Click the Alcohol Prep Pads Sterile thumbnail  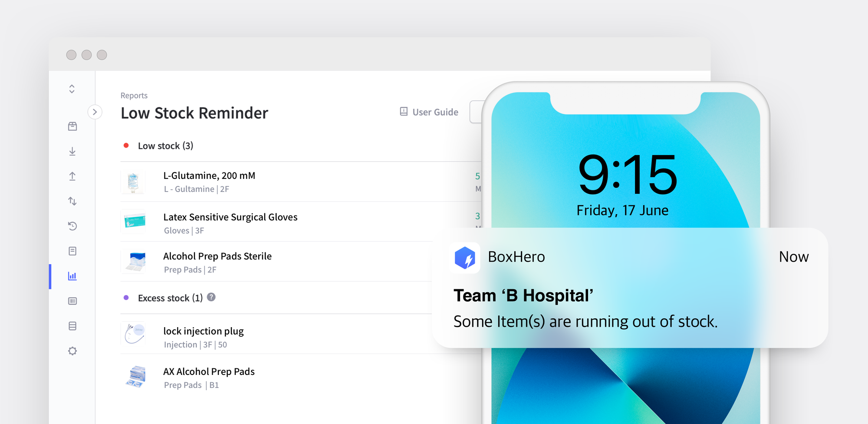click(134, 262)
